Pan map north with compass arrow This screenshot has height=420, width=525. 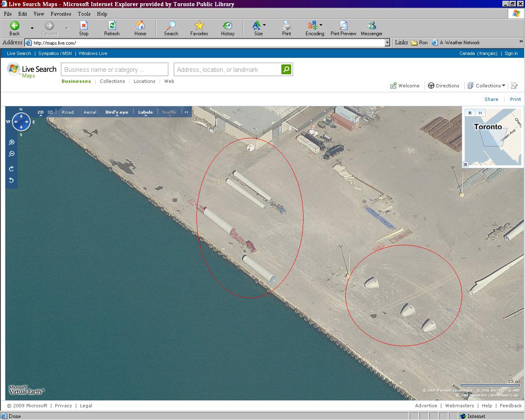[21, 116]
